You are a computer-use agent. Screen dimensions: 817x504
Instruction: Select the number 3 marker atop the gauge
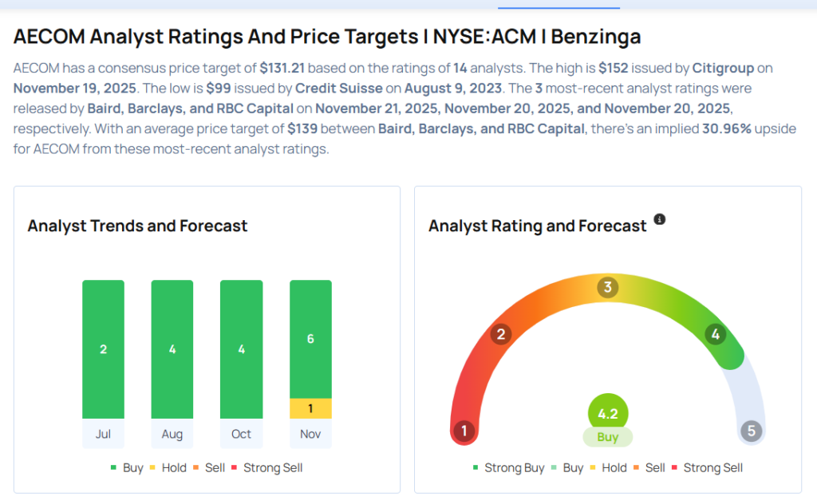pos(607,287)
